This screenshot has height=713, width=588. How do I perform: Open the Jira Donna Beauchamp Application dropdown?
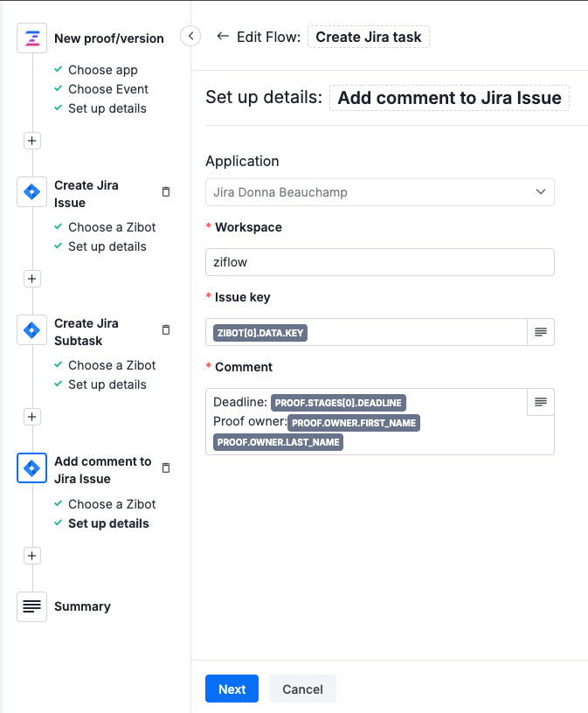pyautogui.click(x=379, y=191)
